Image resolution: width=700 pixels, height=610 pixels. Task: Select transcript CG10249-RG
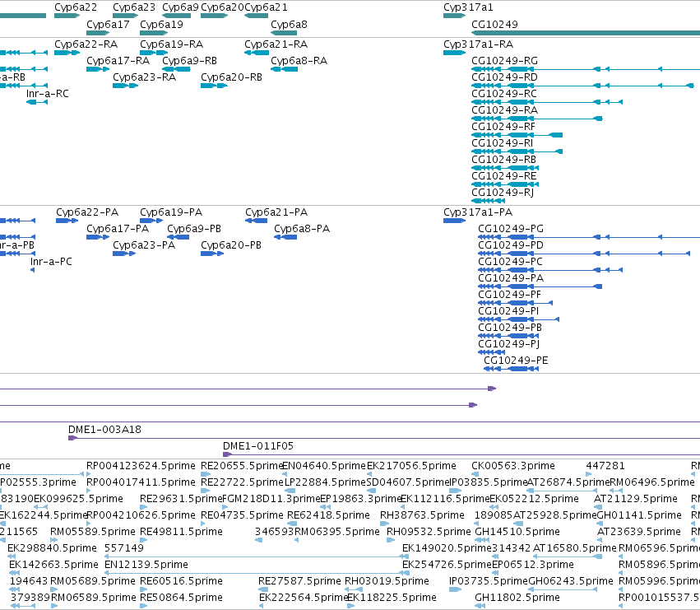586,69
